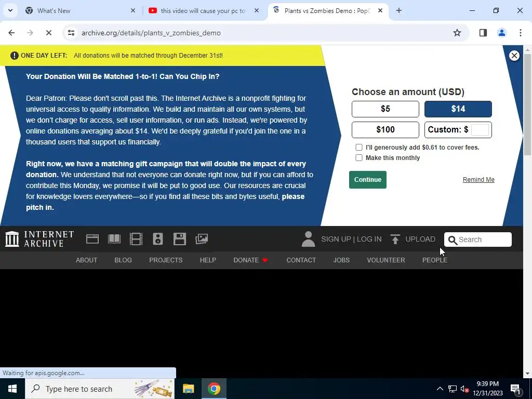The image size is (532, 399).
Task: Open the DONATE menu item
Action: 250,260
